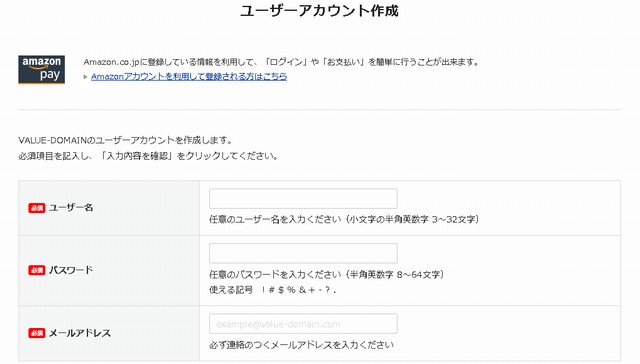Click the 必ず連絡のつくメールアドレス hint text
The width and height of the screenshot is (640, 364).
[302, 345]
